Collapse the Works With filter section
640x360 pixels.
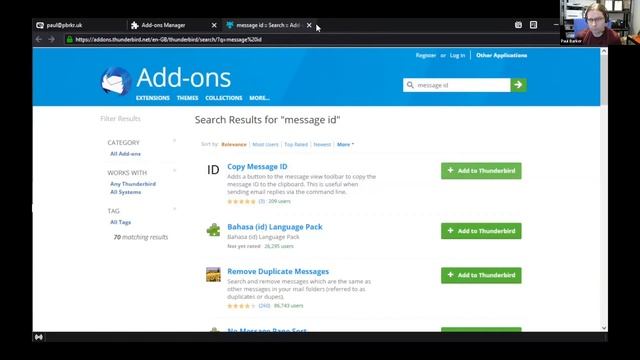(x=174, y=171)
